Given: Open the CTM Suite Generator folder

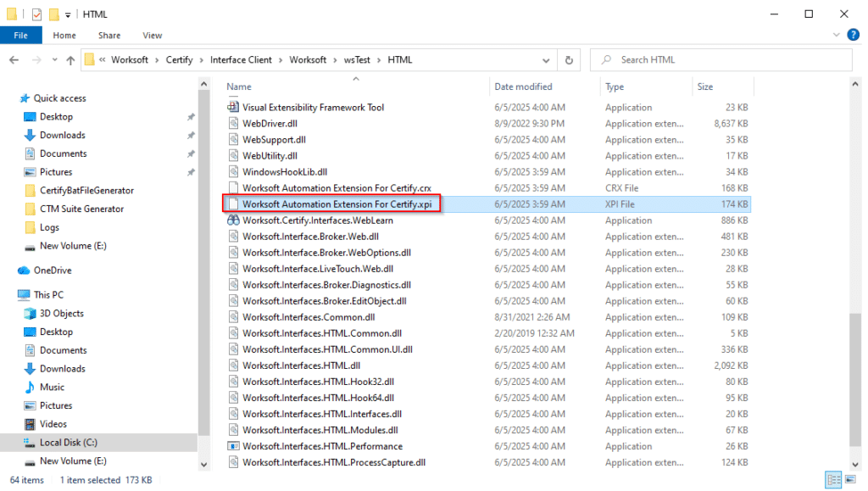Looking at the screenshot, I should click(x=81, y=209).
